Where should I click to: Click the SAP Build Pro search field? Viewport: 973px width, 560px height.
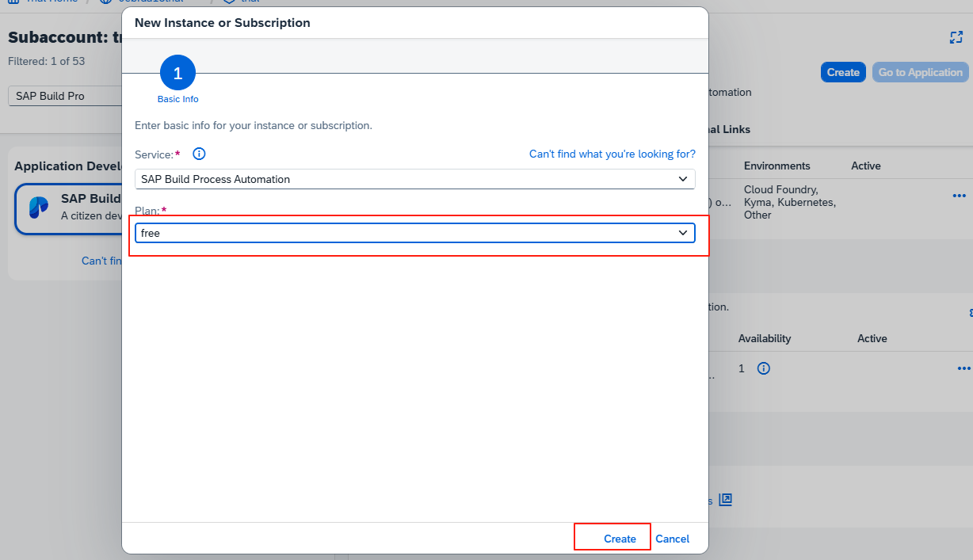click(x=65, y=96)
